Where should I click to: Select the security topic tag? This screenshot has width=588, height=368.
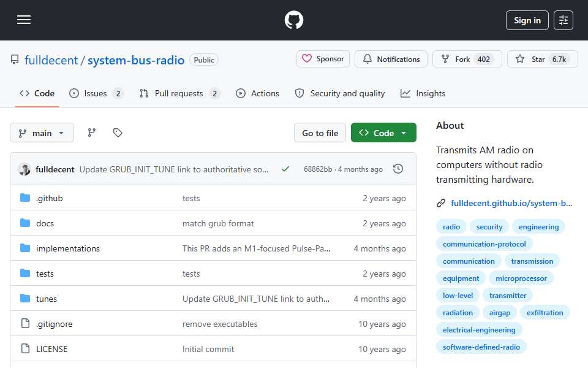point(489,227)
